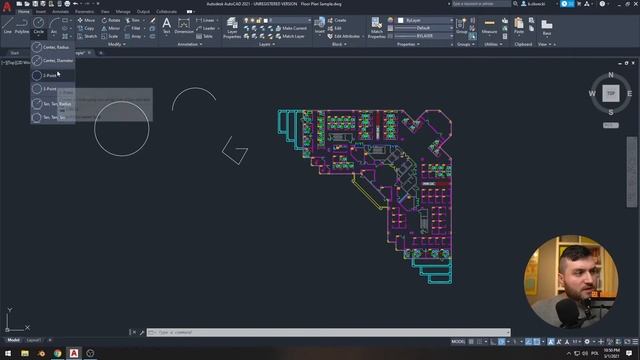The width and height of the screenshot is (640, 360).
Task: Open the Default lineweight dropdown
Action: [x=424, y=28]
